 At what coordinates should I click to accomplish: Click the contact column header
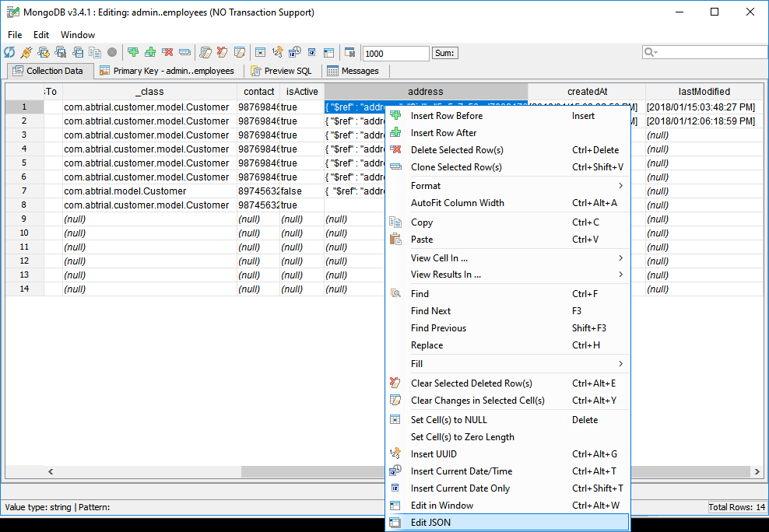coord(258,92)
